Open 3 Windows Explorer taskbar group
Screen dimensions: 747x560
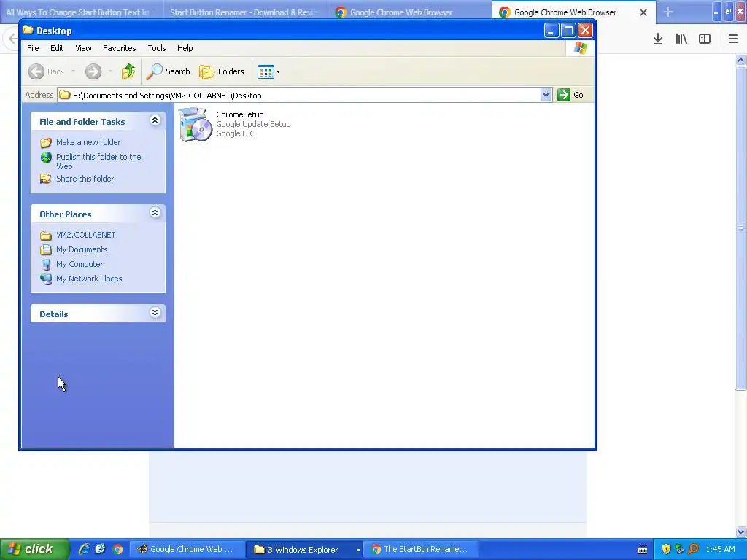(x=305, y=550)
